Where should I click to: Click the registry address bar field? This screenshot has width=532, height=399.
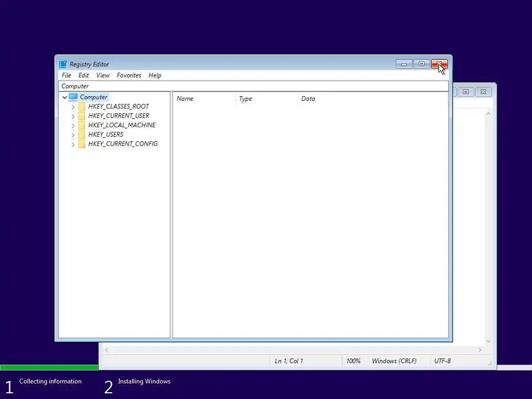point(254,86)
